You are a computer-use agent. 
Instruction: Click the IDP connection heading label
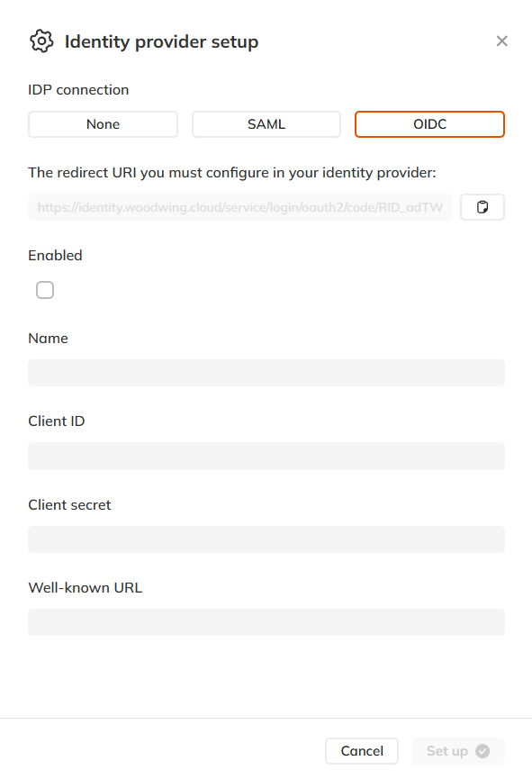[78, 90]
